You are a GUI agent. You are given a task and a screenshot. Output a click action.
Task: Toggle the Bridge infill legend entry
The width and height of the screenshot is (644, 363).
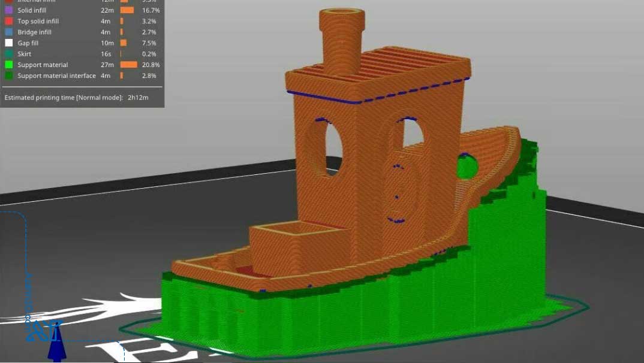[x=35, y=32]
